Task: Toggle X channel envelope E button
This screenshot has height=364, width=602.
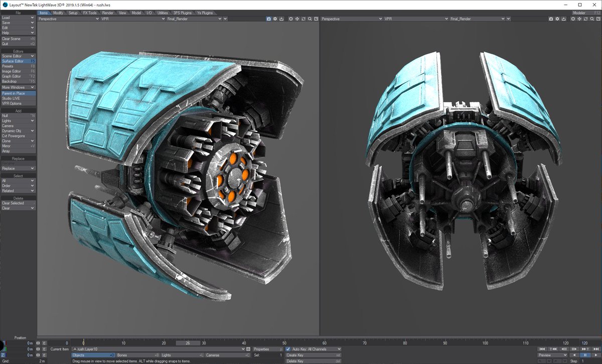Action: (x=44, y=343)
